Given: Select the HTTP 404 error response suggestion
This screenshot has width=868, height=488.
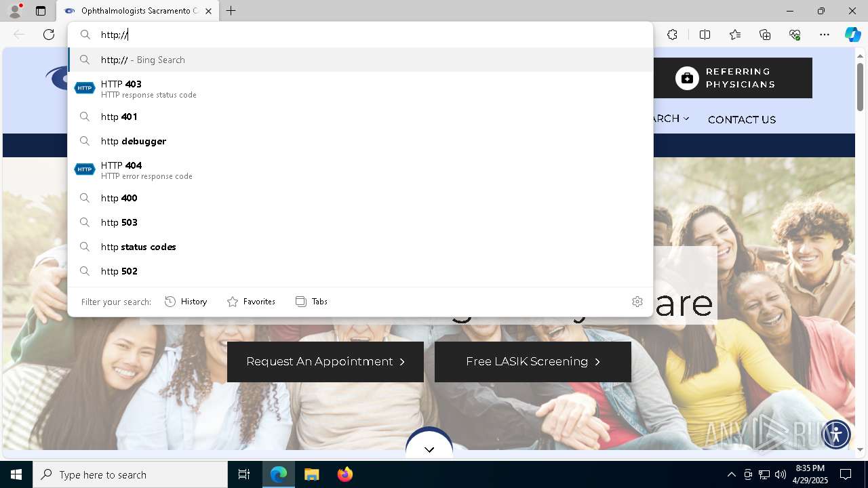Looking at the screenshot, I should pyautogui.click(x=360, y=169).
